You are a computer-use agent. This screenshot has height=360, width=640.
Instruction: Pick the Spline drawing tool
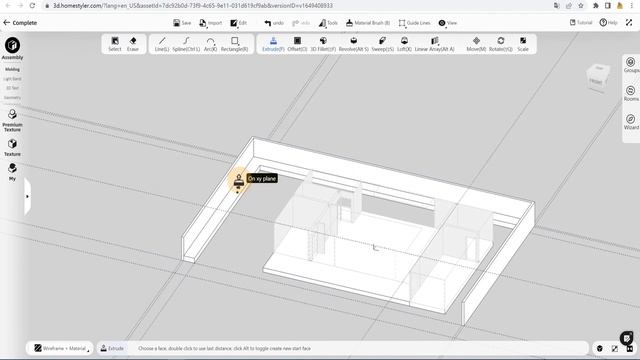[186, 44]
